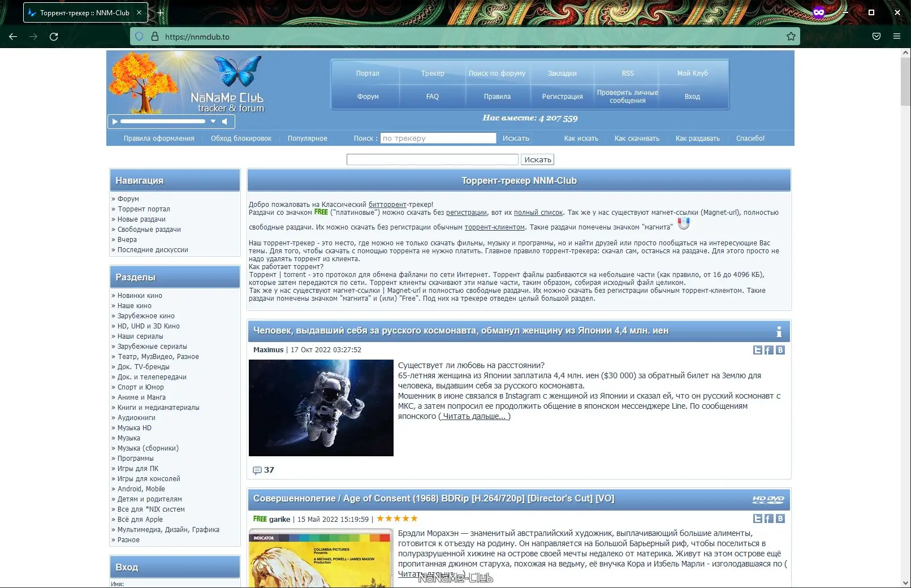This screenshot has height=588, width=911.
Task: Go back to the previous page
Action: pyautogui.click(x=13, y=37)
